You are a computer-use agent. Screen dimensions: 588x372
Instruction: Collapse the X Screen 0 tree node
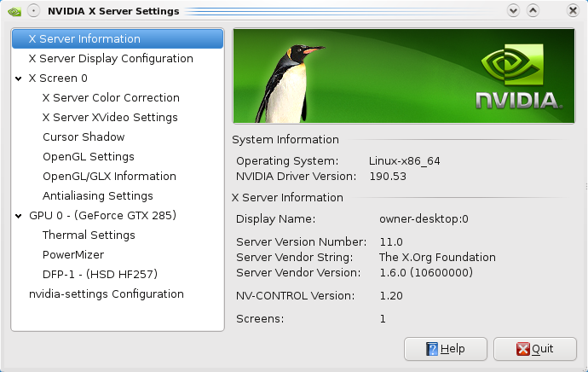(x=19, y=78)
